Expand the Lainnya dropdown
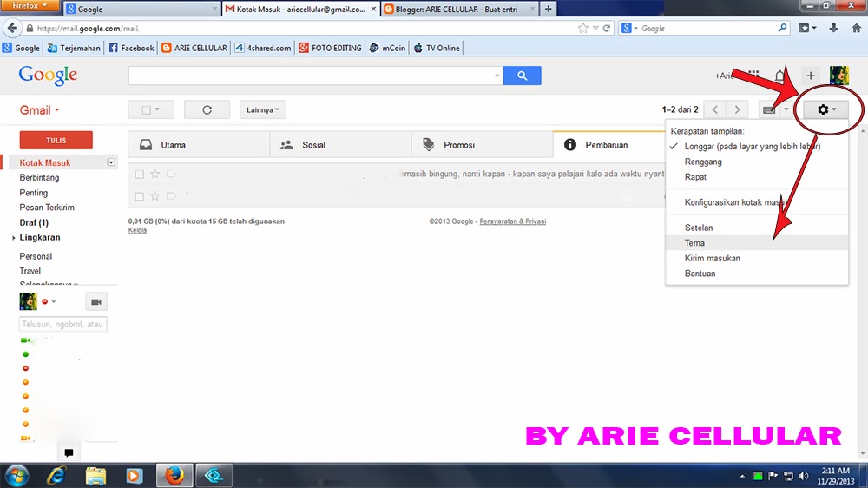Viewport: 868px width, 488px height. pyautogui.click(x=263, y=109)
